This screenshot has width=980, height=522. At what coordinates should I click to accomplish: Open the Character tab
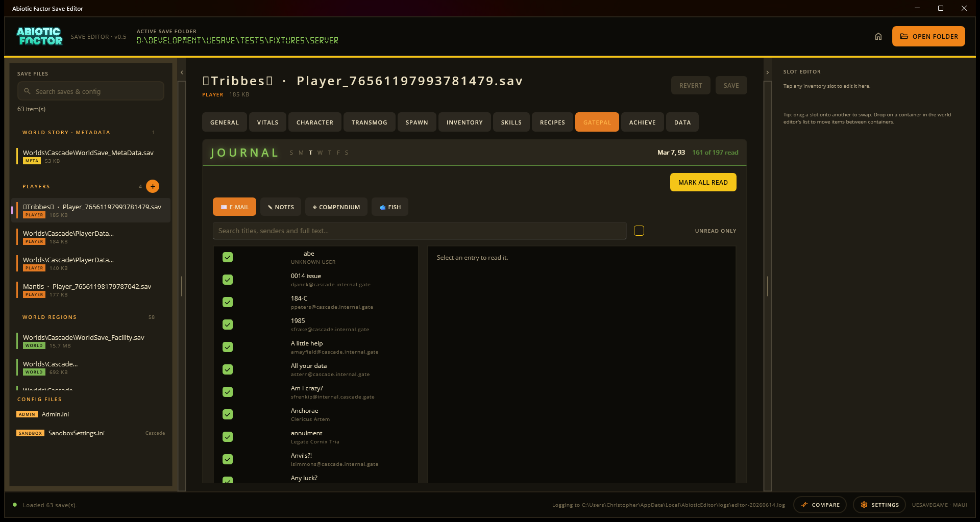[x=315, y=122]
